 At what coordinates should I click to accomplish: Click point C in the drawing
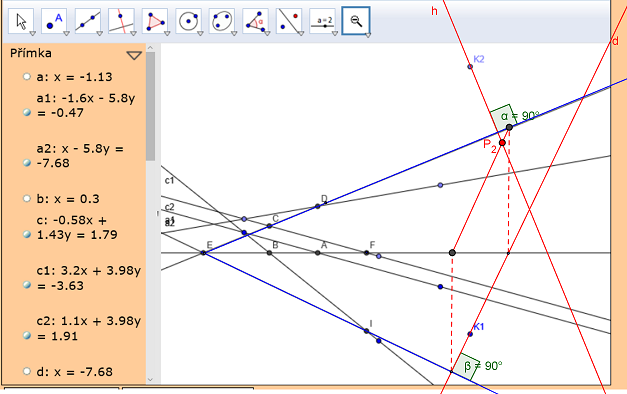[270, 226]
